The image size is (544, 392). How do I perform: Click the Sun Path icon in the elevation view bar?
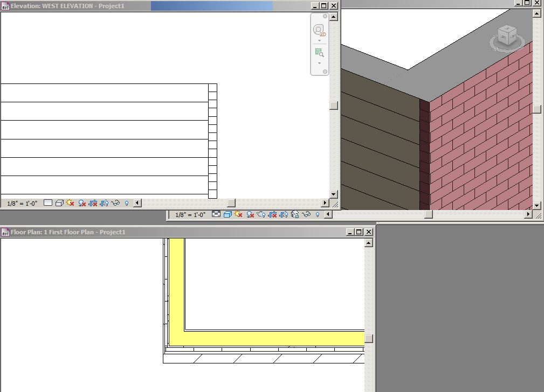(x=70, y=203)
